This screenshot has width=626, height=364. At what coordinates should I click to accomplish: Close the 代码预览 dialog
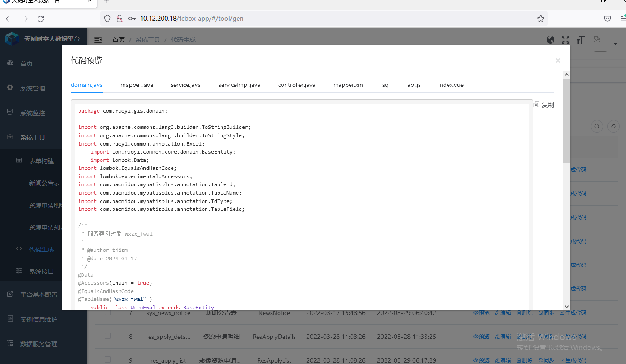(558, 60)
